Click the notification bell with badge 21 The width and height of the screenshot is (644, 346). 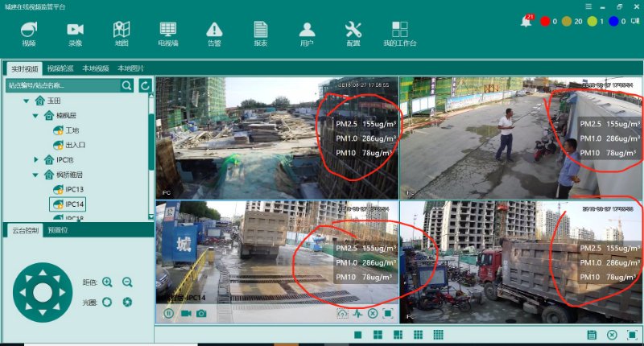[x=526, y=21]
